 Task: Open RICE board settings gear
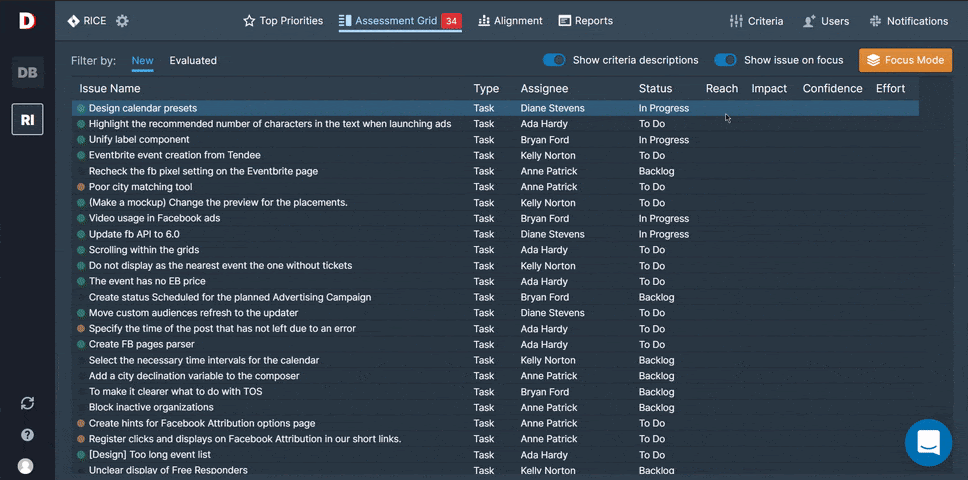coord(122,21)
